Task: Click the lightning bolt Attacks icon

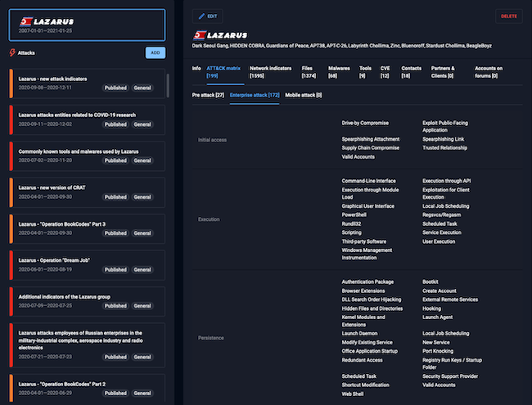Action: (12, 52)
